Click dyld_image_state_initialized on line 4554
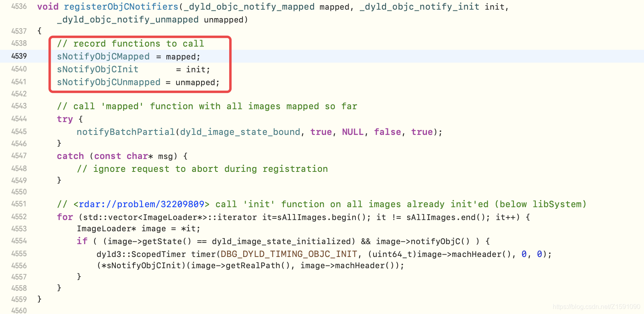Viewport: 644px width, 314px height. click(281, 242)
